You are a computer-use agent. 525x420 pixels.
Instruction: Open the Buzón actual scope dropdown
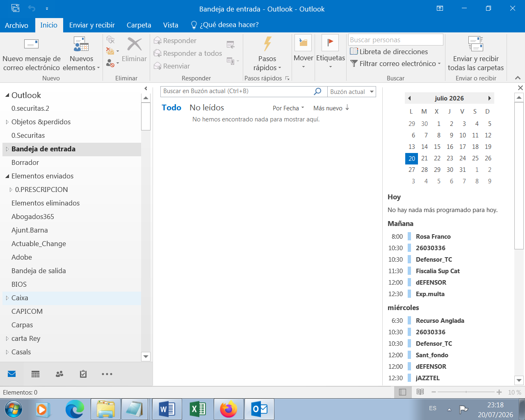pyautogui.click(x=352, y=91)
